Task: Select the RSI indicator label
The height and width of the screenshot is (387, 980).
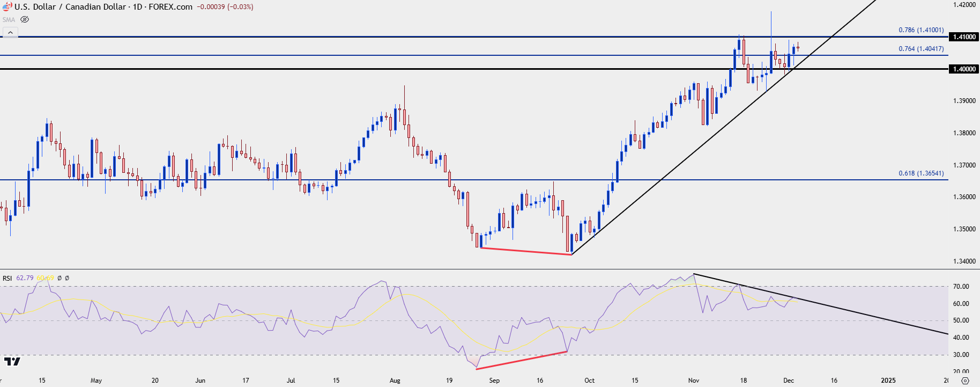Action: pyautogui.click(x=8, y=278)
